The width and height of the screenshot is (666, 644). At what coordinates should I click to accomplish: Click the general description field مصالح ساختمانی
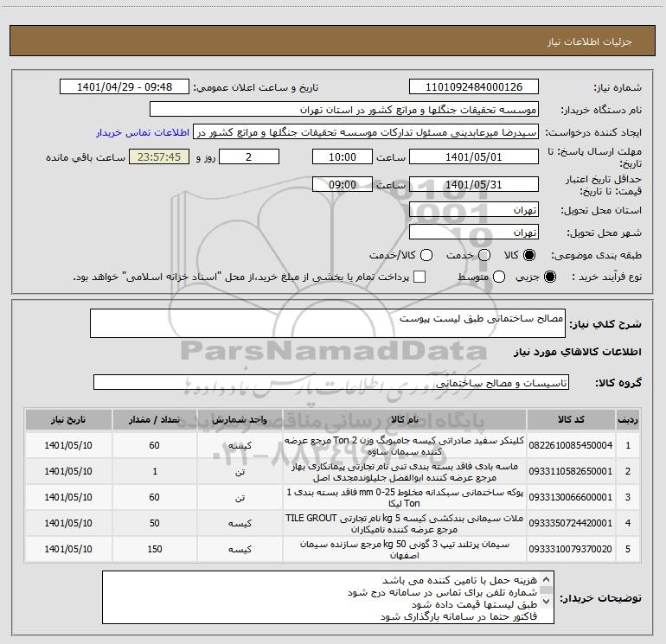tap(328, 323)
